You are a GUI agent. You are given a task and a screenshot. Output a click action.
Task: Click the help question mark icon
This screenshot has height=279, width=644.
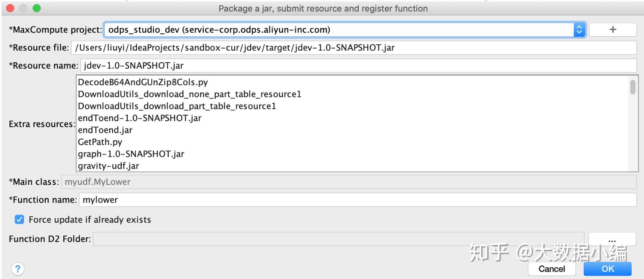18,268
